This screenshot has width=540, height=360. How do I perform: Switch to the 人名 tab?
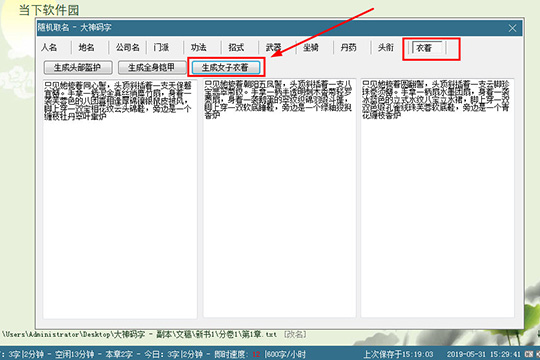pyautogui.click(x=49, y=47)
